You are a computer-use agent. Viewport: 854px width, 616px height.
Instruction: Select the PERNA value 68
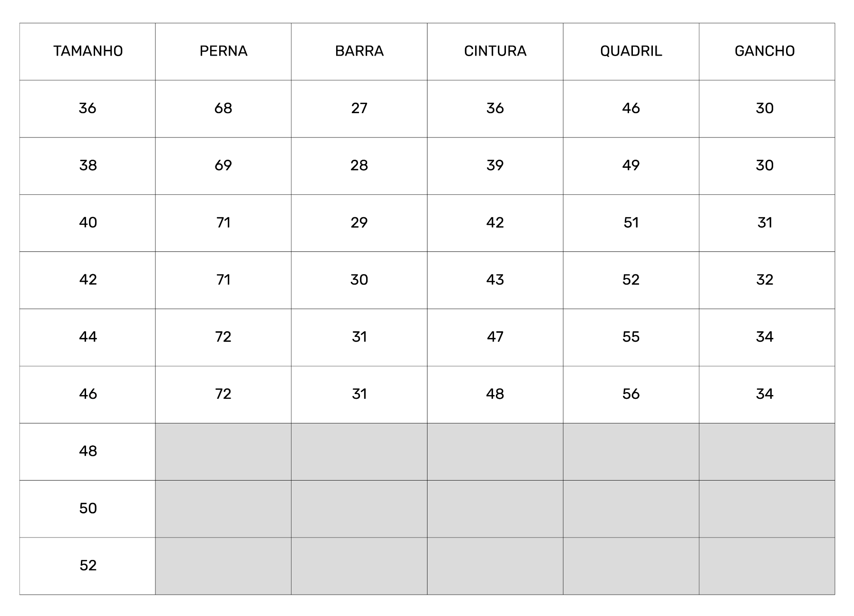tap(223, 108)
